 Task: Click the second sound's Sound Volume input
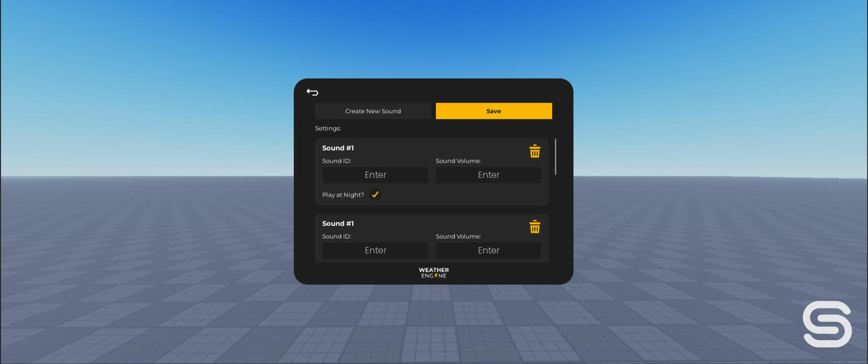click(488, 250)
